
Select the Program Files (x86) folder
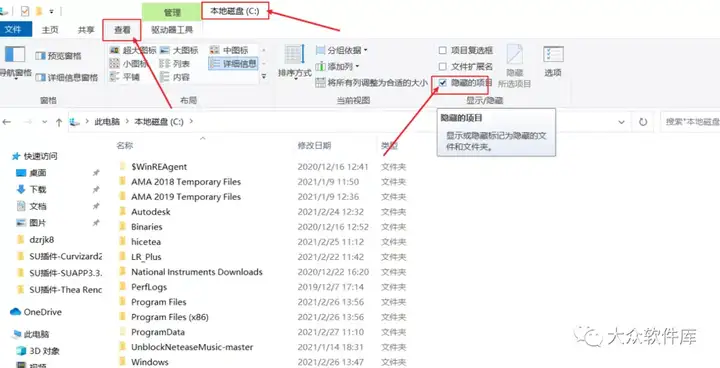pos(169,317)
